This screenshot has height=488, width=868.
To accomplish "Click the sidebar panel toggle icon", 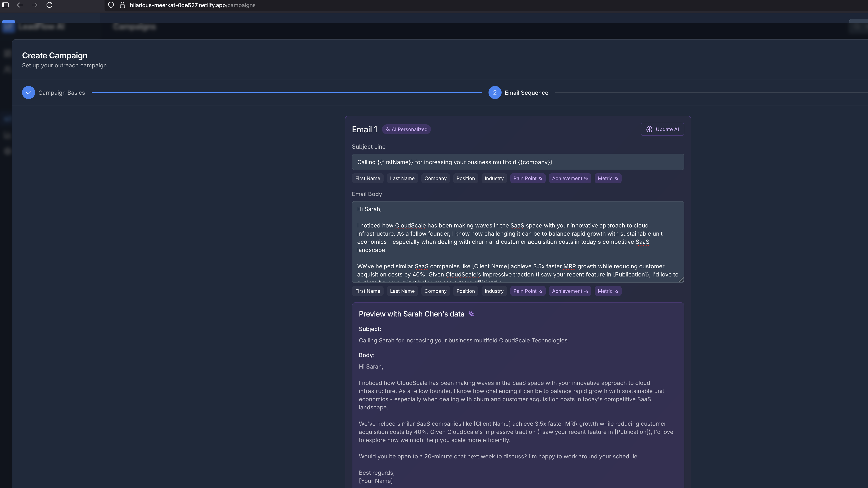I will pos(5,5).
